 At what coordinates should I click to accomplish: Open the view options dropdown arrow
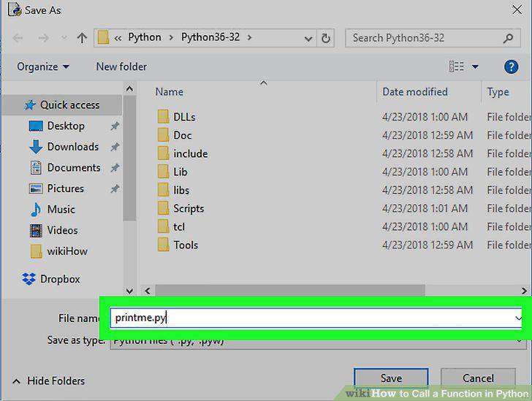[x=475, y=66]
